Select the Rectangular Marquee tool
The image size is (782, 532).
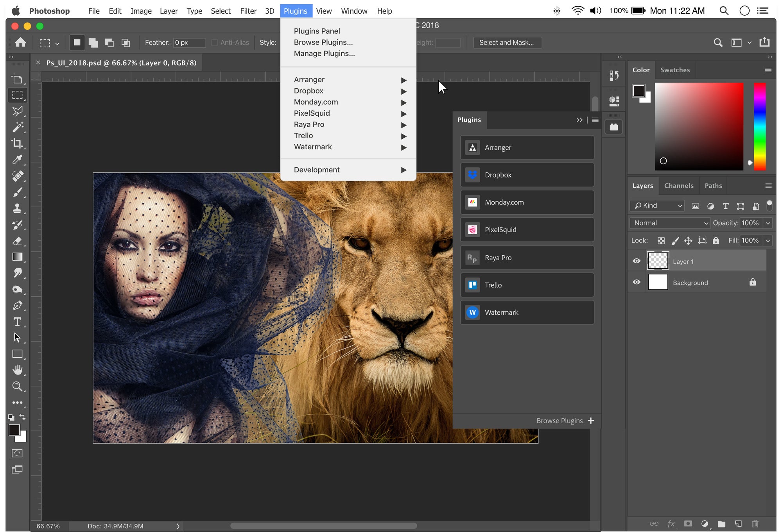pos(16,95)
